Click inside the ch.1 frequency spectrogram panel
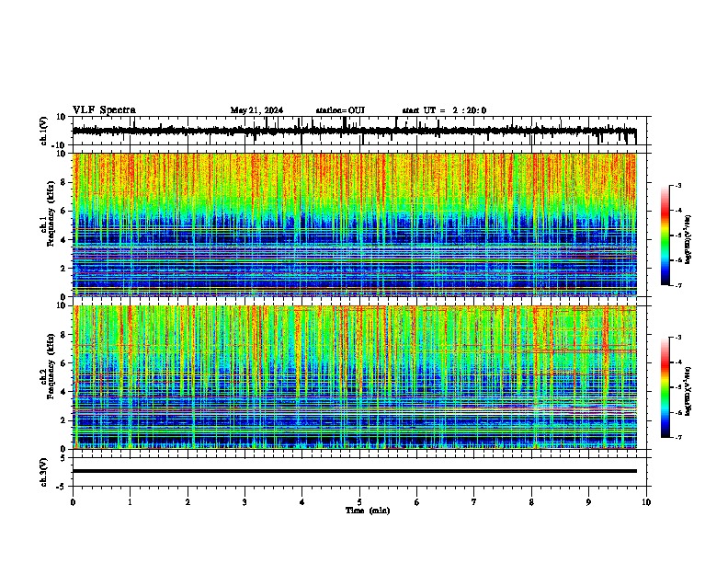728x563 pixels. [355, 224]
